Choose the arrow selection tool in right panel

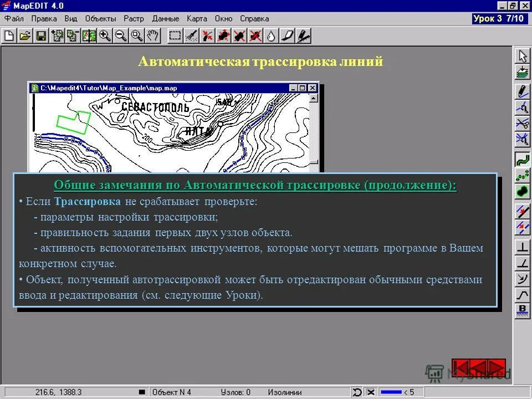[x=523, y=55]
